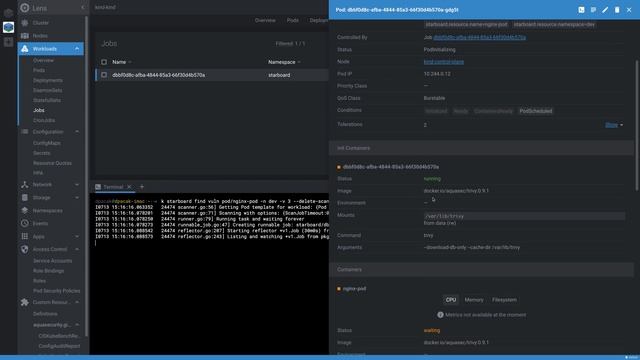Expand the Apps section
Viewport: 640px width, 360px height.
pos(77,236)
